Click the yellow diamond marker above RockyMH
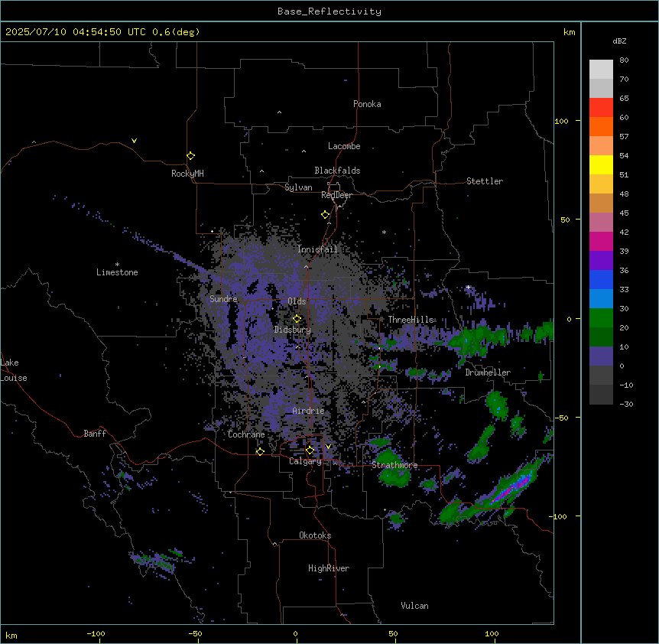Image resolution: width=659 pixels, height=644 pixels. click(x=190, y=156)
